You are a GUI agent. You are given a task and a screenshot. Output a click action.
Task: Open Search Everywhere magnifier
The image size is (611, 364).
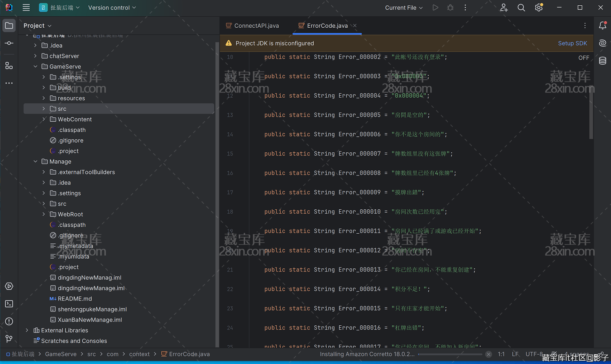pos(521,7)
